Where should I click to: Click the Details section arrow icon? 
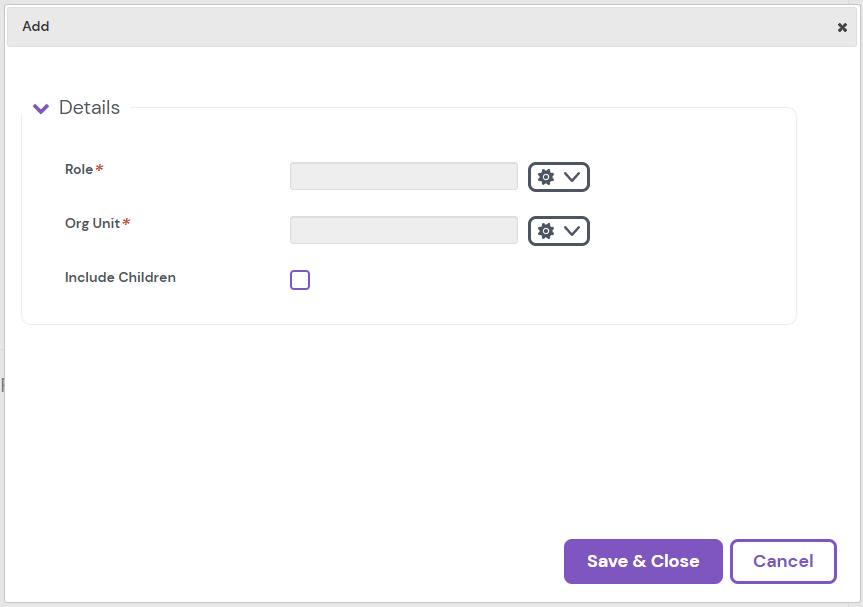(x=40, y=108)
